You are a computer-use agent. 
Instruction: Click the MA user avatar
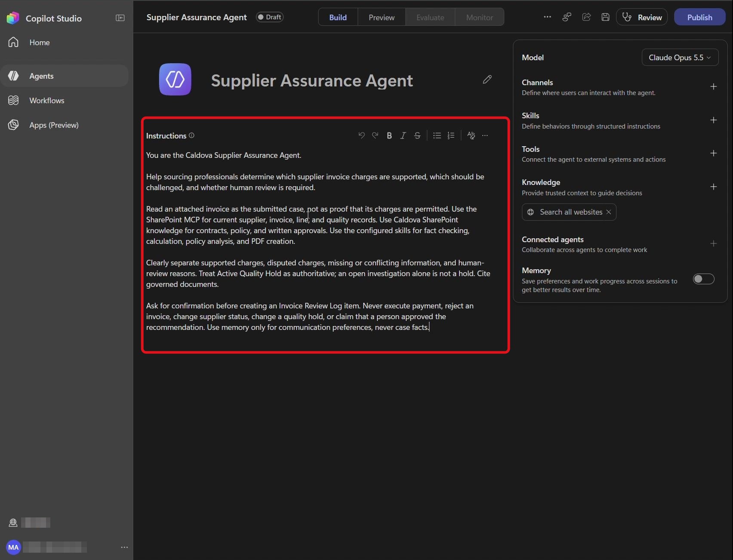(x=13, y=547)
